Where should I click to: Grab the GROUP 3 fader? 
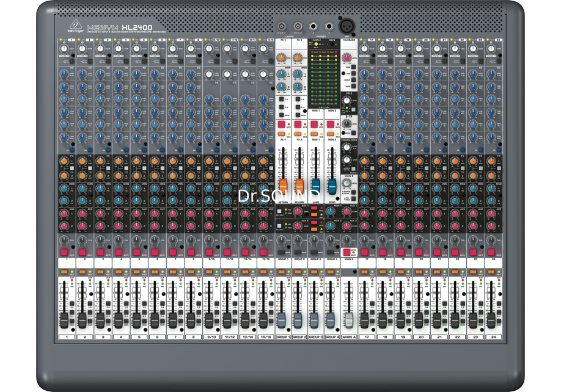click(x=314, y=320)
